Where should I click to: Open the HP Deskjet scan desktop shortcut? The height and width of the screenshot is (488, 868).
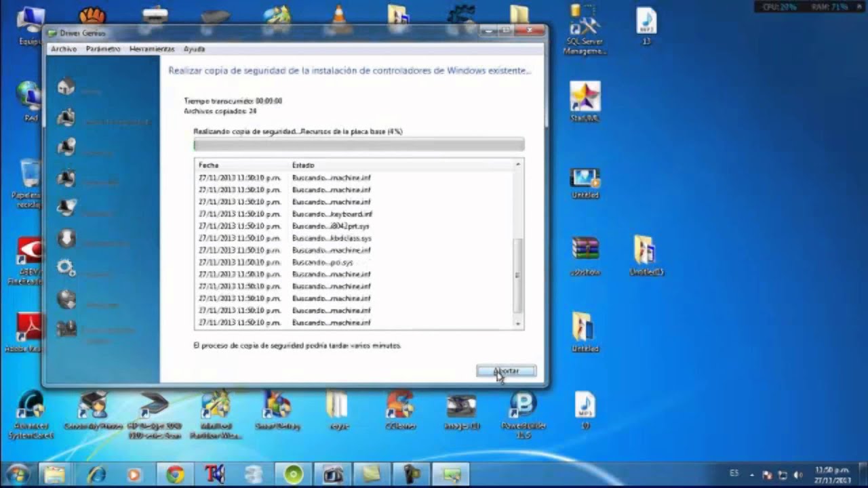tap(155, 413)
